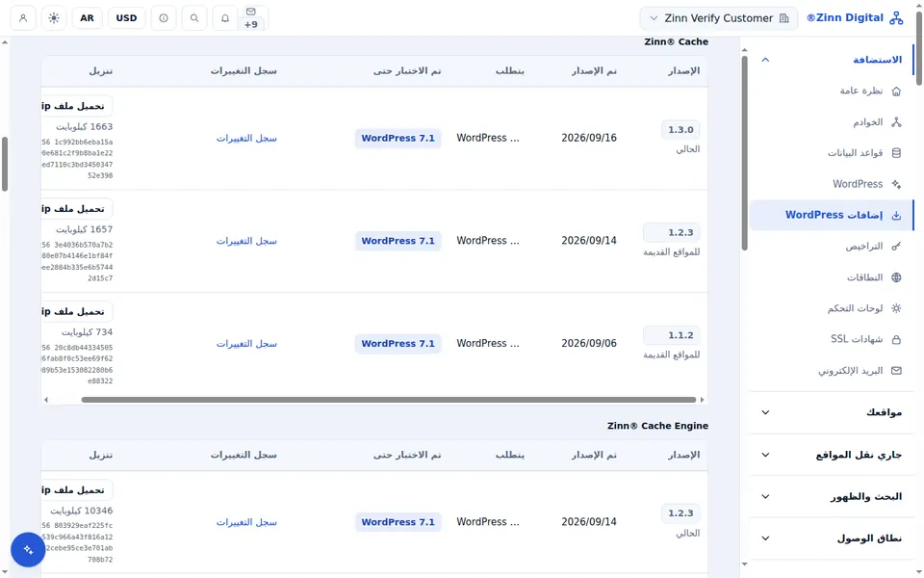This screenshot has height=578, width=924.
Task: Open the floating sparkle assistant button
Action: [x=28, y=550]
